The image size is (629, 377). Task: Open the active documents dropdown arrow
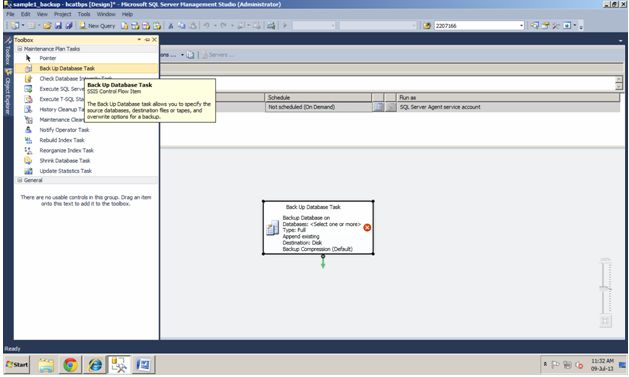pos(620,41)
